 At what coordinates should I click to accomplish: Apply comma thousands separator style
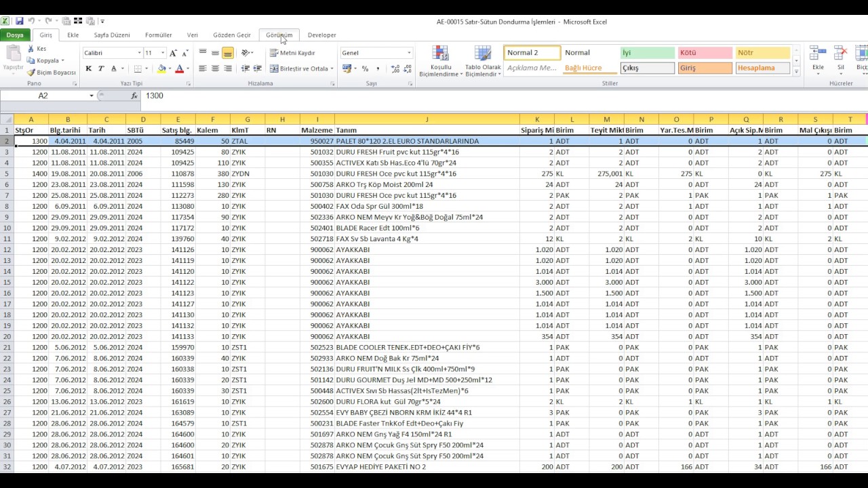[378, 68]
